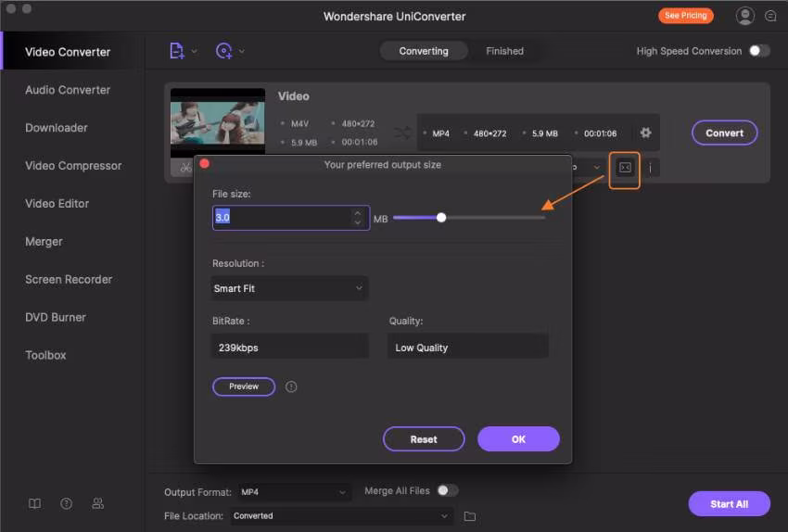The height and width of the screenshot is (532, 788).
Task: Open the Smart Fit resolution dropdown
Action: tap(289, 288)
